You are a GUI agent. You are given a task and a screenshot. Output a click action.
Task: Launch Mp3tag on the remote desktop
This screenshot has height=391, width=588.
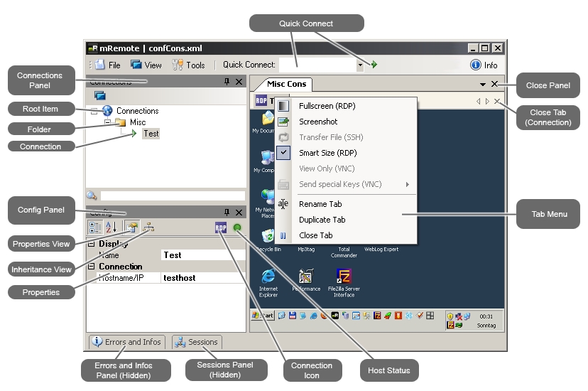[306, 249]
